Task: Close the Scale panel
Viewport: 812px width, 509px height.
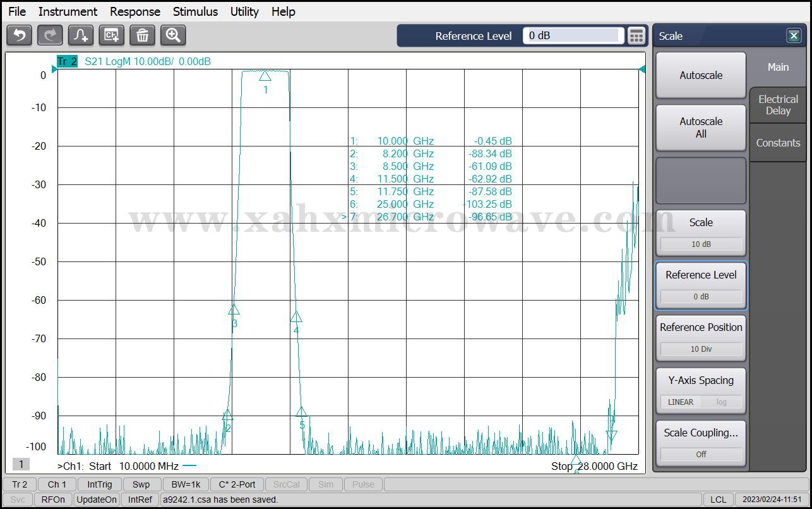Action: click(794, 36)
